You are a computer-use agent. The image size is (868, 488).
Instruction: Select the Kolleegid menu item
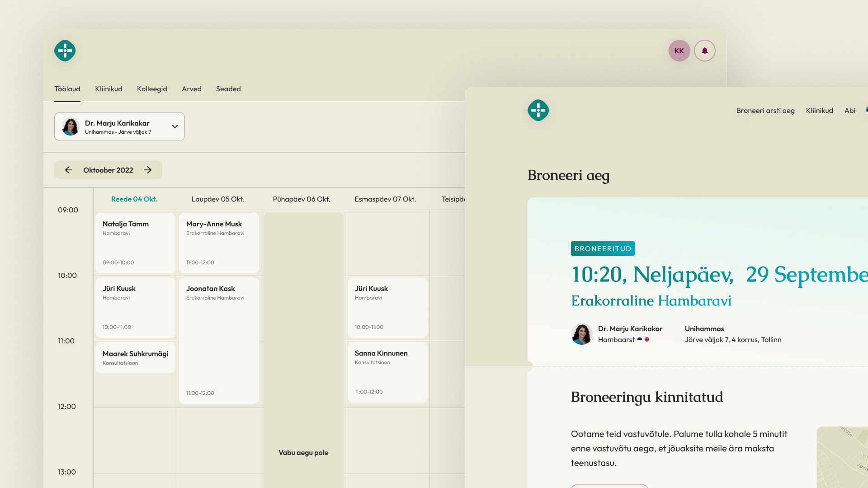pyautogui.click(x=152, y=89)
